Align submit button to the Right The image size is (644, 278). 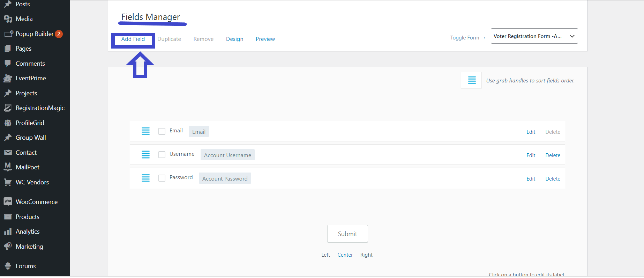(x=366, y=255)
